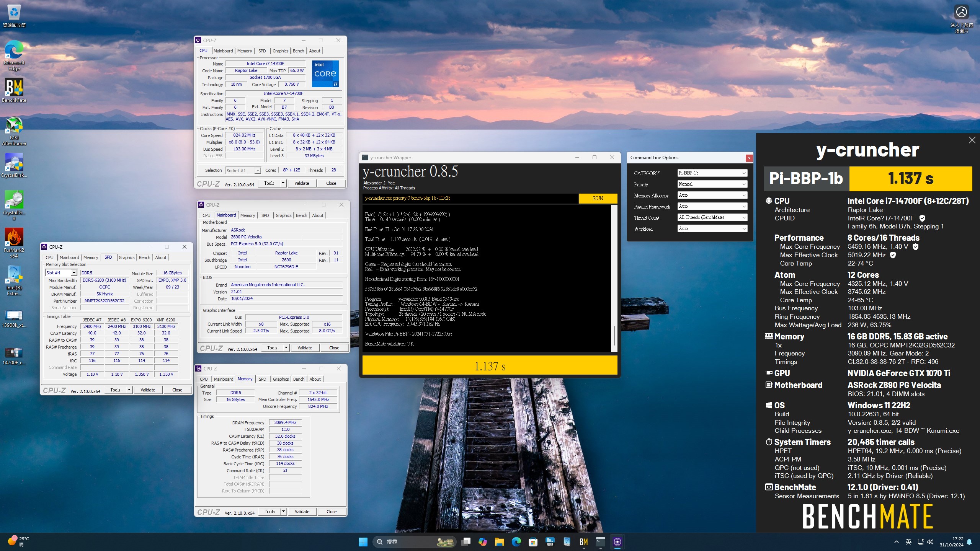Viewport: 980px width, 551px height.
Task: Open the Windows Start menu
Action: pyautogui.click(x=363, y=542)
